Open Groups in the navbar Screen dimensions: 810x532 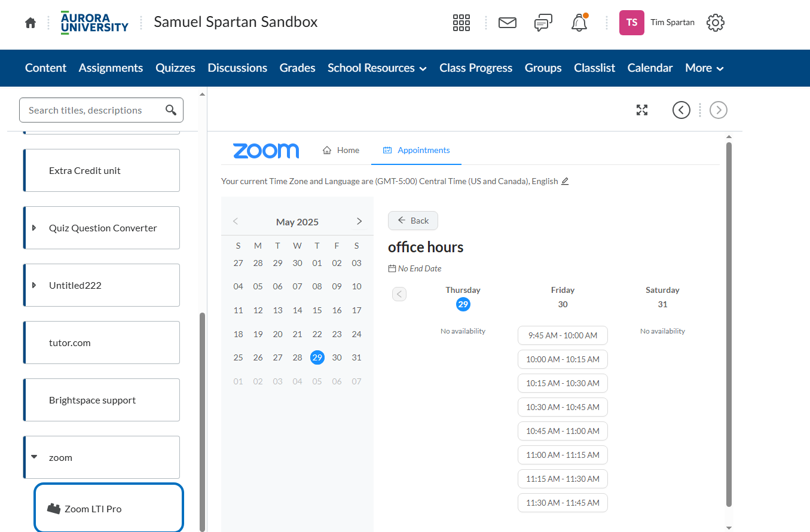[543, 68]
